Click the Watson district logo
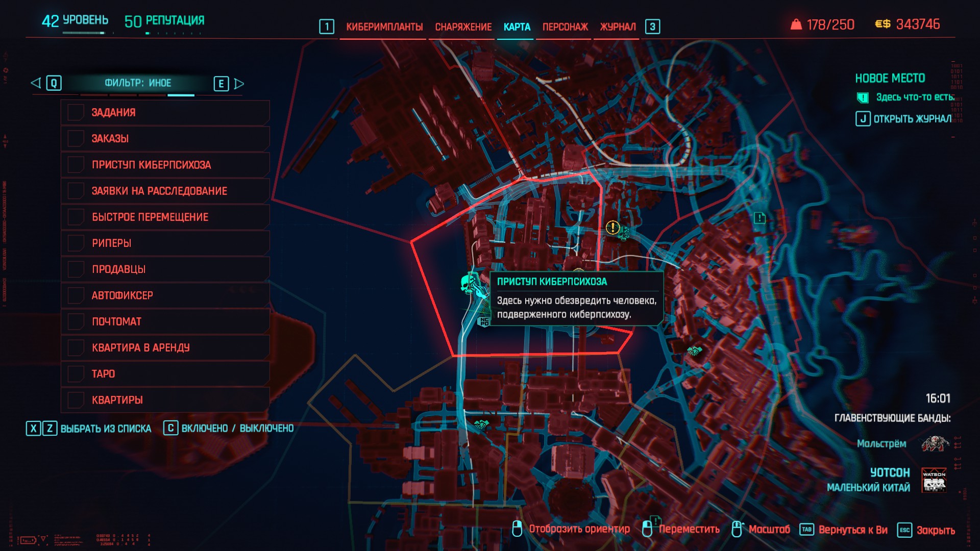The width and height of the screenshot is (980, 551). tap(934, 480)
